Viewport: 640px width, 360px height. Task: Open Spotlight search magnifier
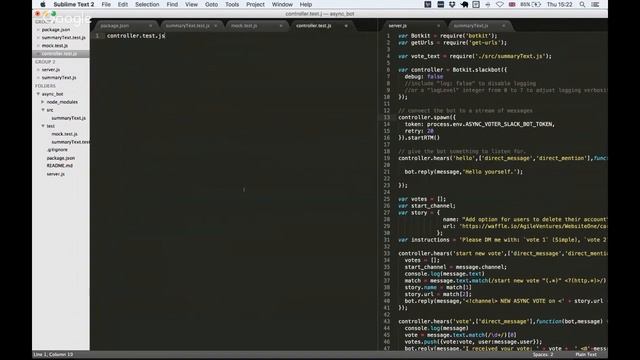pyautogui.click(x=582, y=4)
